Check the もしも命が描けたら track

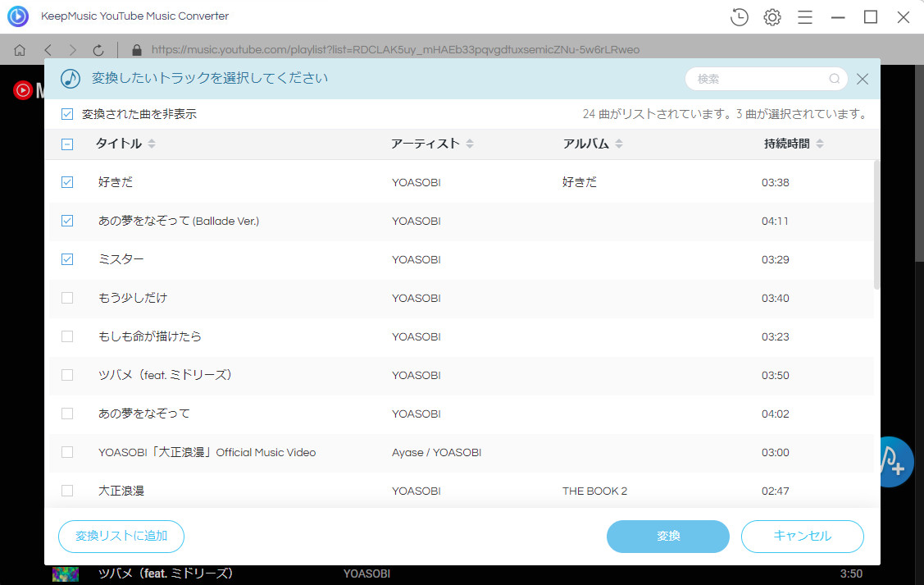click(67, 336)
